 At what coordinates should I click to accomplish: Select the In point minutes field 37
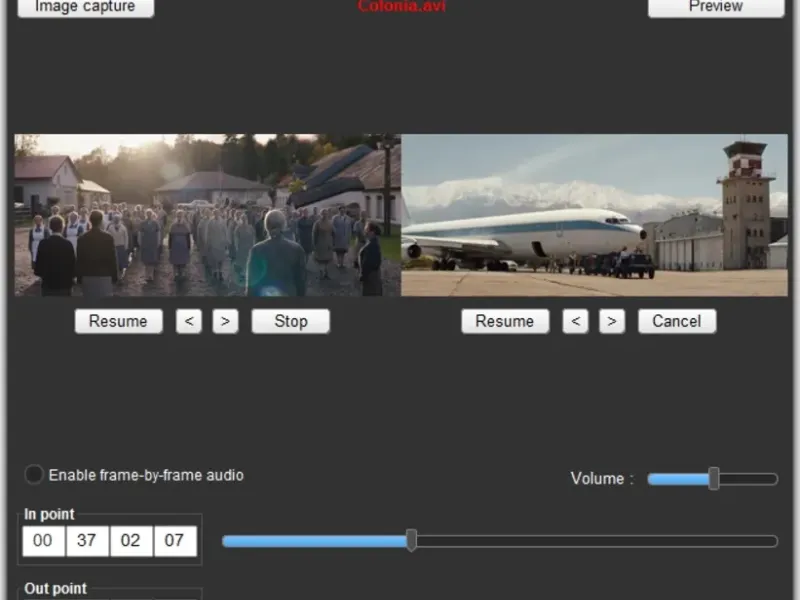(87, 541)
